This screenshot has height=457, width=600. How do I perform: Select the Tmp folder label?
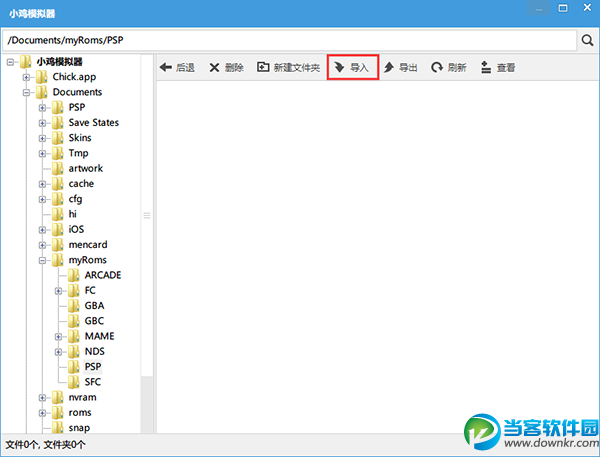pyautogui.click(x=78, y=153)
